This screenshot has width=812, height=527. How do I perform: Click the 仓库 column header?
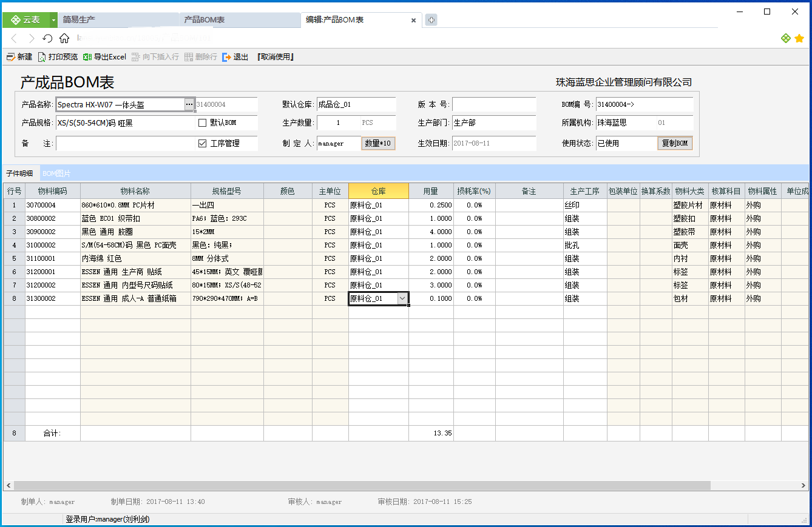[x=379, y=191]
